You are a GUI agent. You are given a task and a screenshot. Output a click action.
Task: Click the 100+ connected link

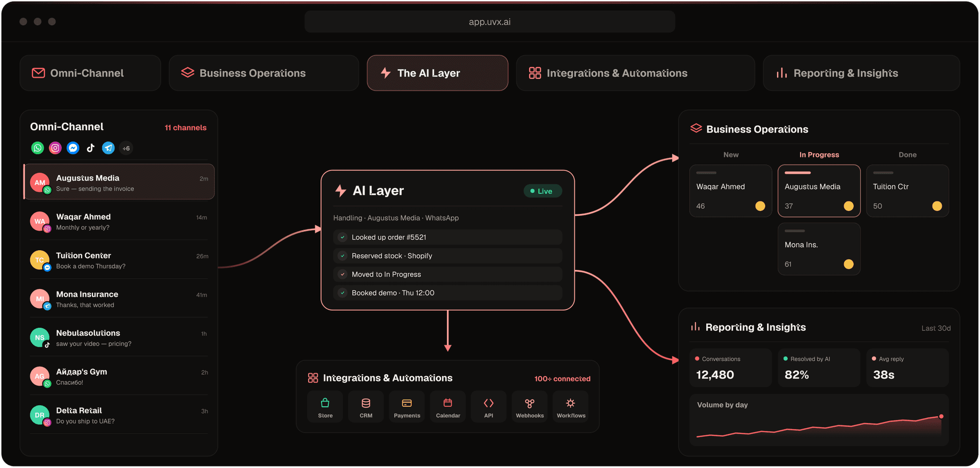[x=562, y=379]
